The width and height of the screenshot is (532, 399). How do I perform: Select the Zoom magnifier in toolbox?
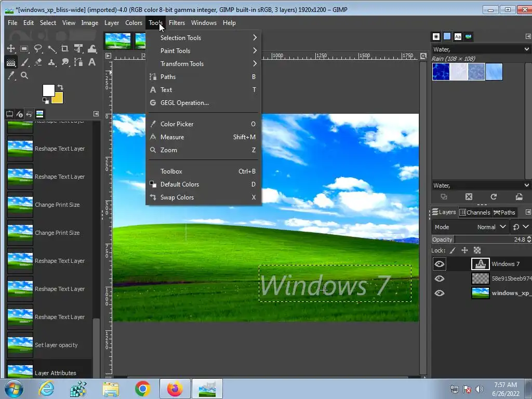pyautogui.click(x=24, y=75)
